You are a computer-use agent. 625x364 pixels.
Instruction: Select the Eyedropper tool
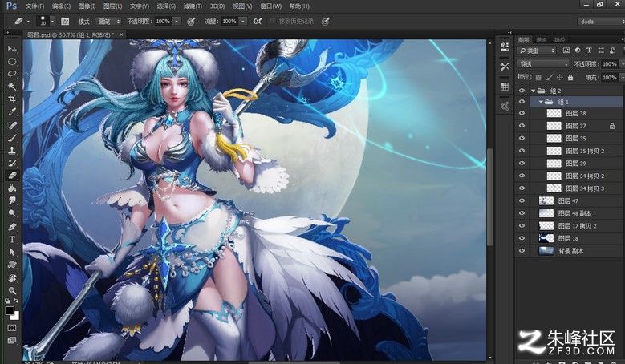(x=12, y=112)
